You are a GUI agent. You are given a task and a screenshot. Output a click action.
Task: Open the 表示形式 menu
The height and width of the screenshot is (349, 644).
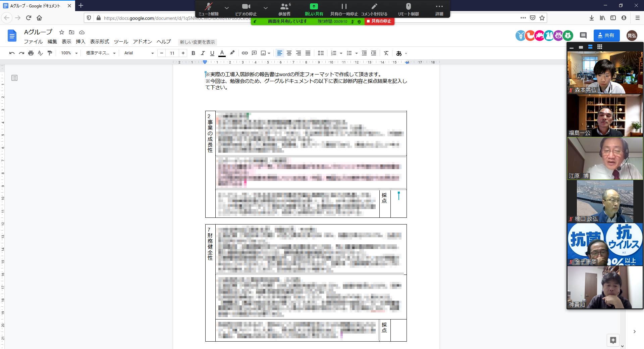(x=100, y=42)
